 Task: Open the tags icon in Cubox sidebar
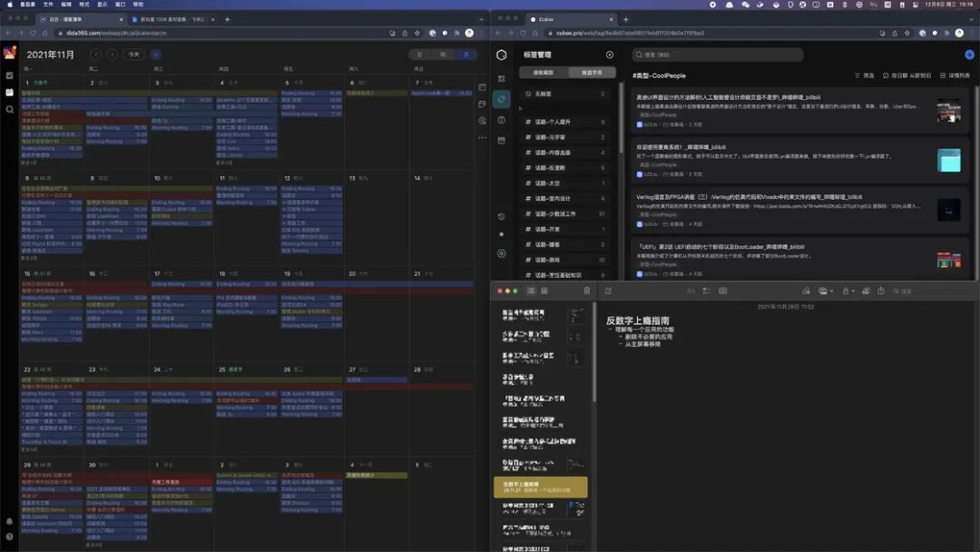[x=501, y=99]
